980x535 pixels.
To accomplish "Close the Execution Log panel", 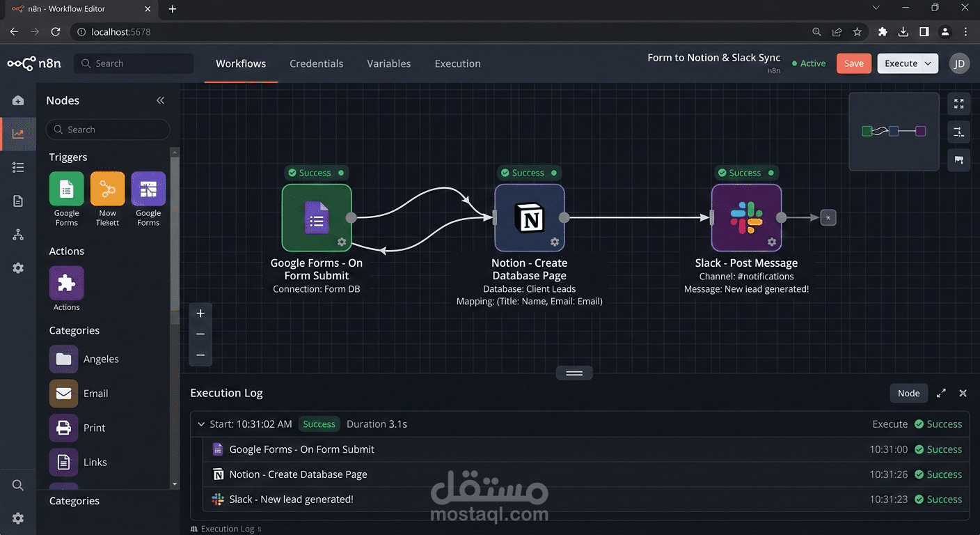I will click(x=963, y=393).
